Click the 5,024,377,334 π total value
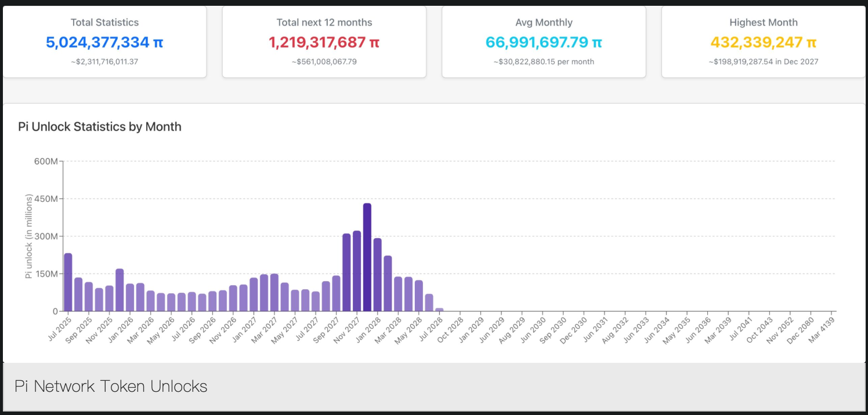 (x=104, y=42)
